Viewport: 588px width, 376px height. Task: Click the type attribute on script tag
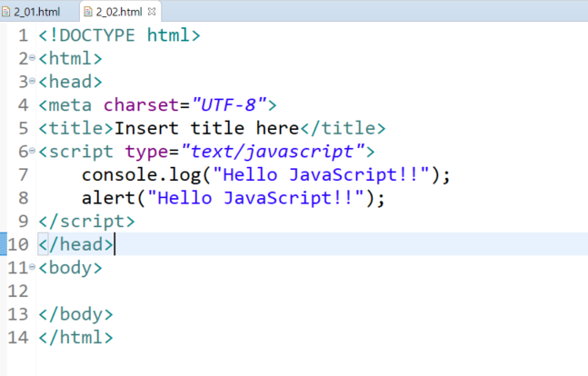146,153
